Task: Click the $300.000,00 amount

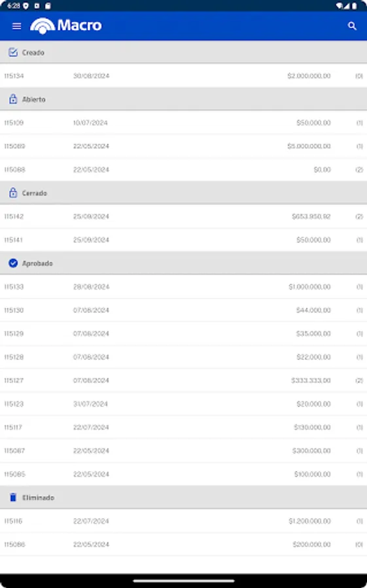Action: pos(311,451)
